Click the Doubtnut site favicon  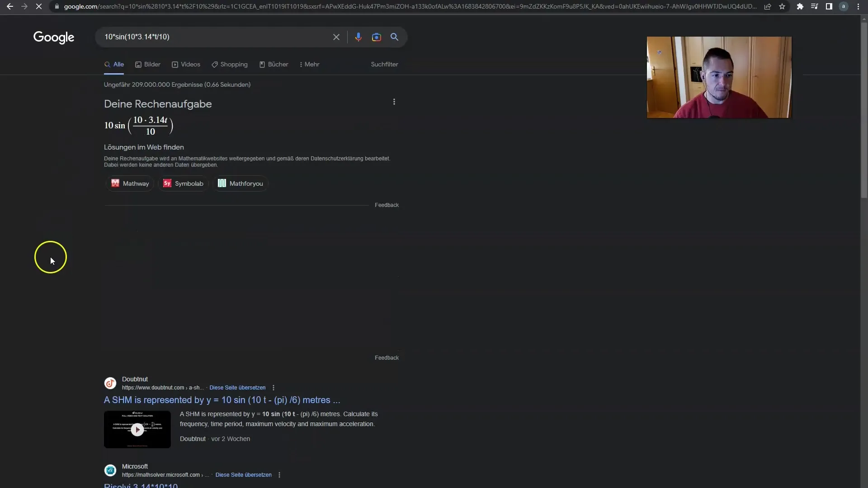point(110,383)
